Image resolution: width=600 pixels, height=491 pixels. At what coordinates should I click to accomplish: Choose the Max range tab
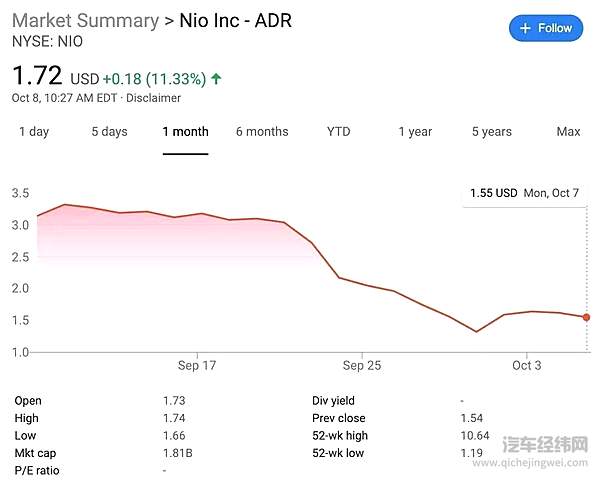568,132
